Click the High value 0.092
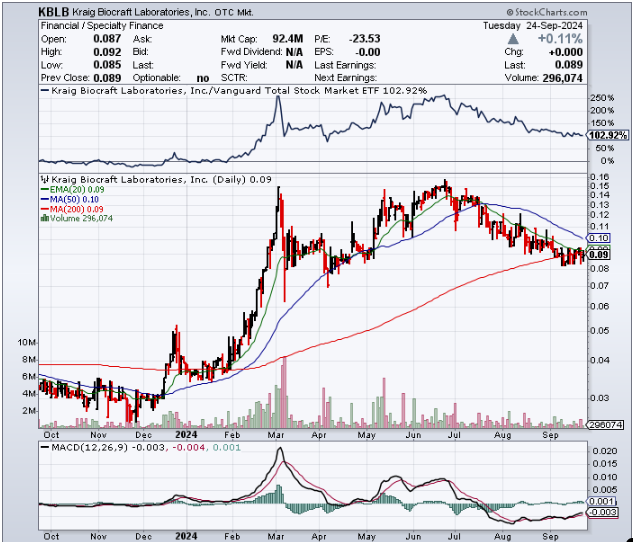633x542 pixels. point(107,52)
